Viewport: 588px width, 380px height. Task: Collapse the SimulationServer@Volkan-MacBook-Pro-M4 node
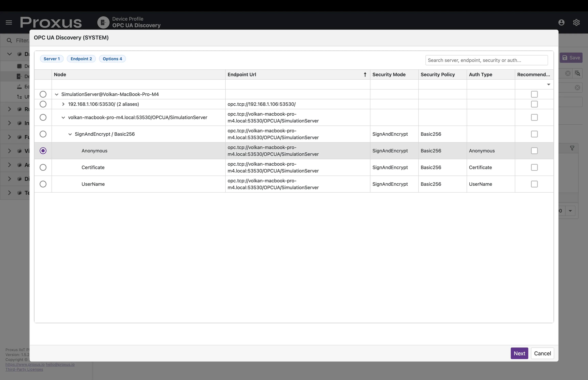pos(56,94)
